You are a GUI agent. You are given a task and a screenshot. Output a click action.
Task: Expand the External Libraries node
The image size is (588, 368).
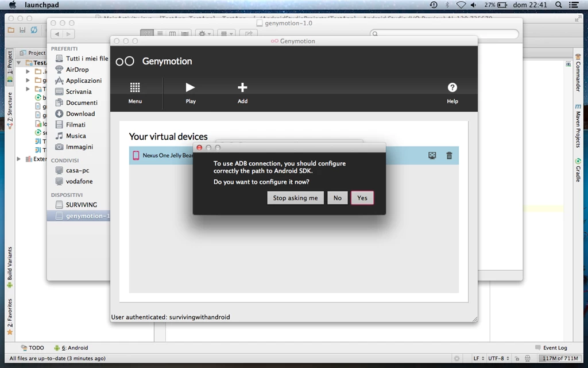[19, 159]
